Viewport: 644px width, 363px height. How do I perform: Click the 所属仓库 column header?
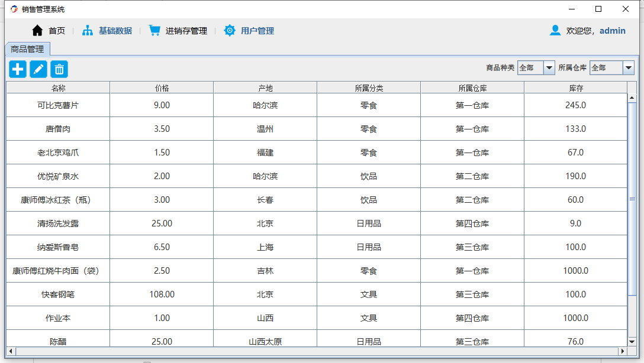472,87
